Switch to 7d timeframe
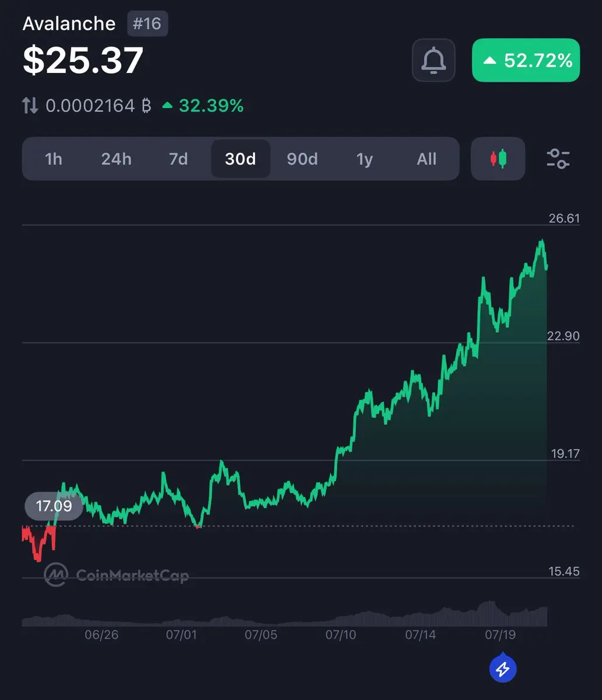 click(x=178, y=159)
